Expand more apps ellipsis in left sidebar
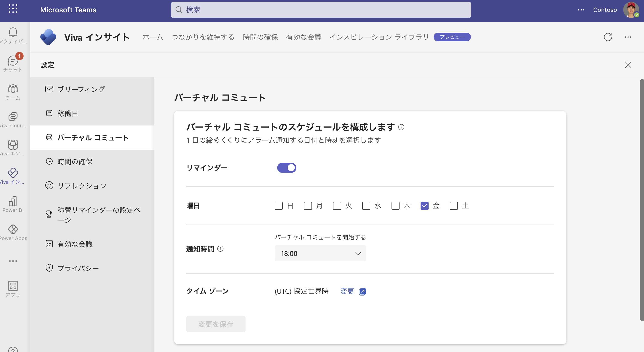Image resolution: width=644 pixels, height=352 pixels. click(13, 261)
